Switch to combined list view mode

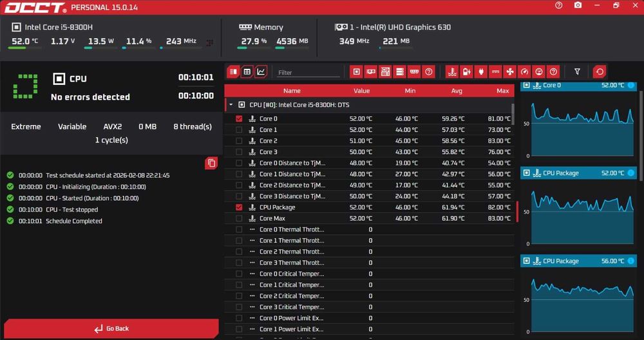[x=233, y=72]
